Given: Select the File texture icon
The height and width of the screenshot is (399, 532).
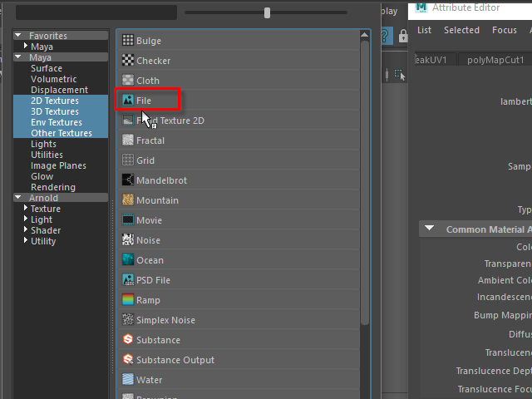Looking at the screenshot, I should point(128,101).
